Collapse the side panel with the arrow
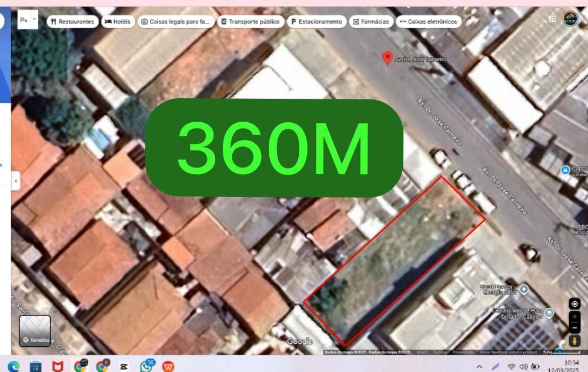Image resolution: width=588 pixels, height=372 pixels. pyautogui.click(x=16, y=180)
